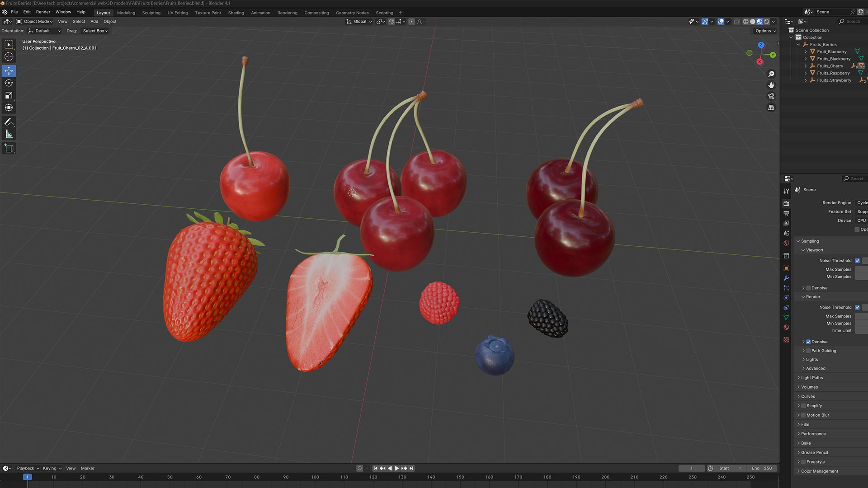Image resolution: width=868 pixels, height=488 pixels.
Task: Toggle camera view icon
Action: coord(771,96)
